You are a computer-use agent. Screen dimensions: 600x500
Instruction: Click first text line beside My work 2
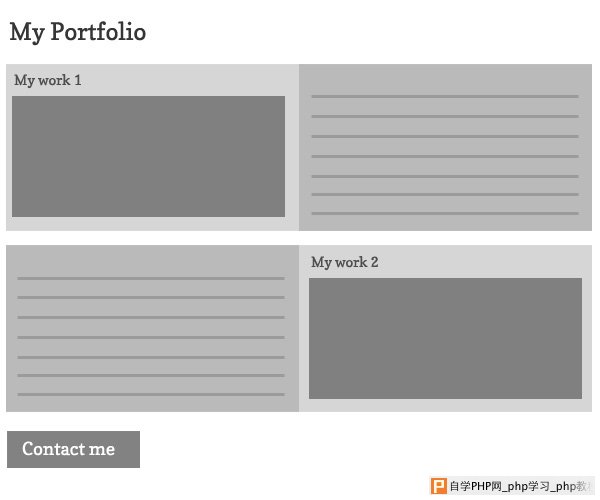tap(151, 279)
